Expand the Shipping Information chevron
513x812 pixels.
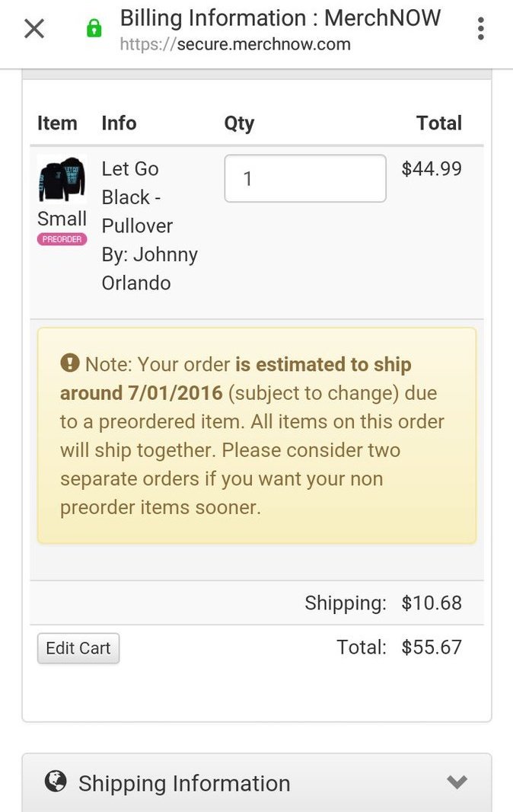pos(457,782)
